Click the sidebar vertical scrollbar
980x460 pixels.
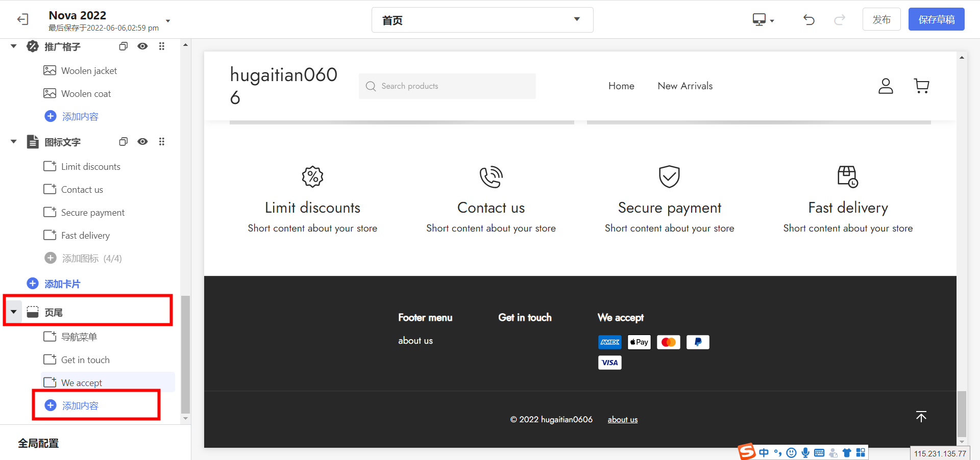[185, 354]
